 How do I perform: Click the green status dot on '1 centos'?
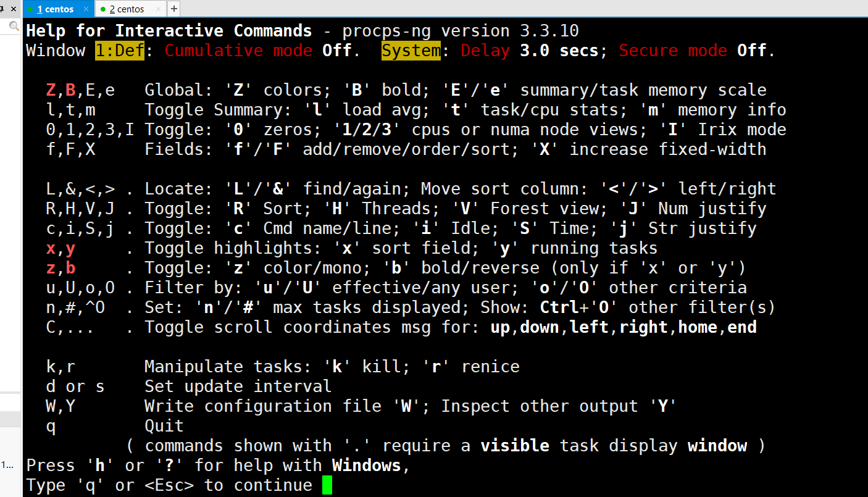[x=30, y=9]
